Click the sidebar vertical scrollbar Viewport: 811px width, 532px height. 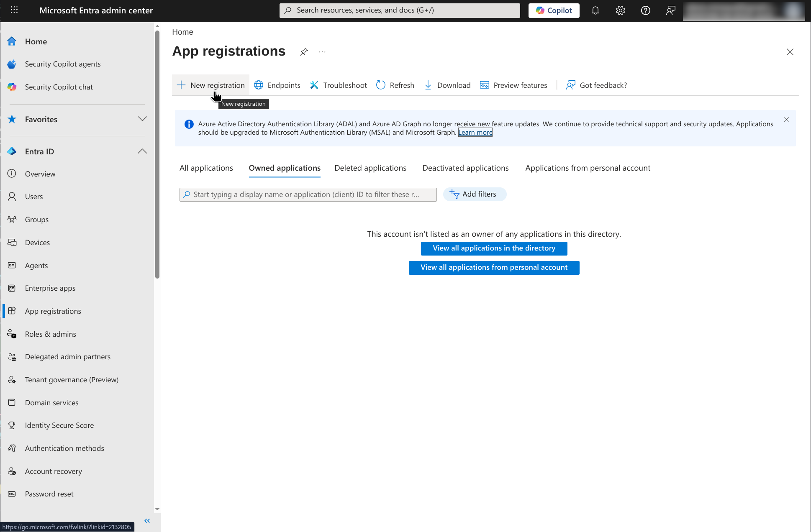coord(157,154)
